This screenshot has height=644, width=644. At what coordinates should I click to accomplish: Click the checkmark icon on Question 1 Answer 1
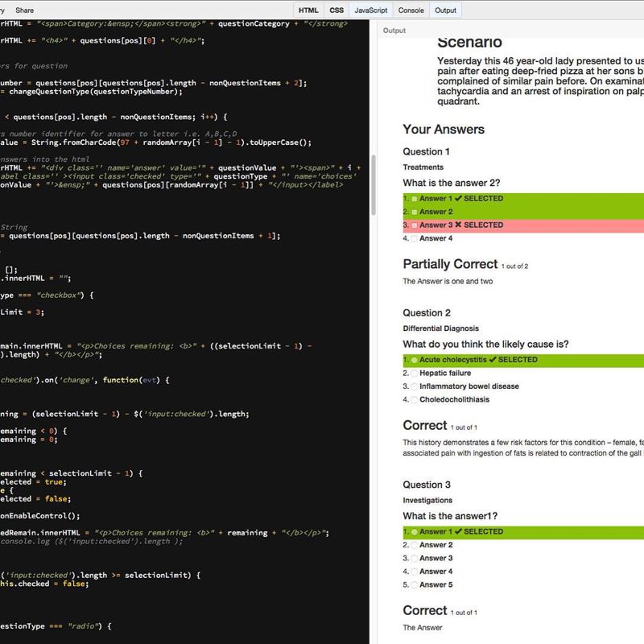[459, 199]
